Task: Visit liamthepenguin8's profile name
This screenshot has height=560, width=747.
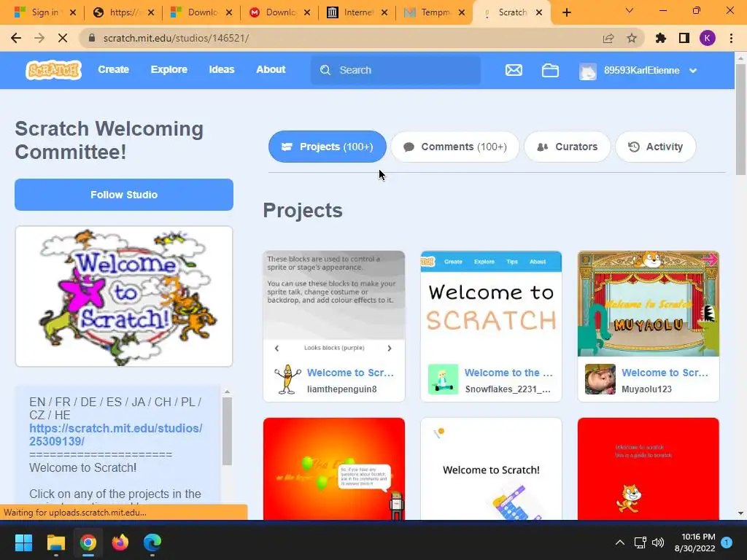Action: pos(342,389)
